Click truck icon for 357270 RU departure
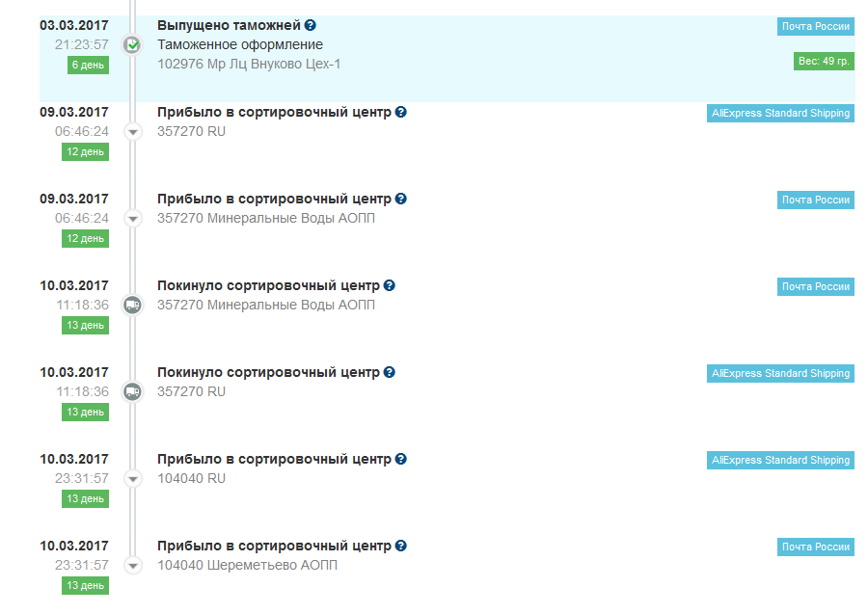Image resolution: width=868 pixels, height=614 pixels. click(133, 391)
